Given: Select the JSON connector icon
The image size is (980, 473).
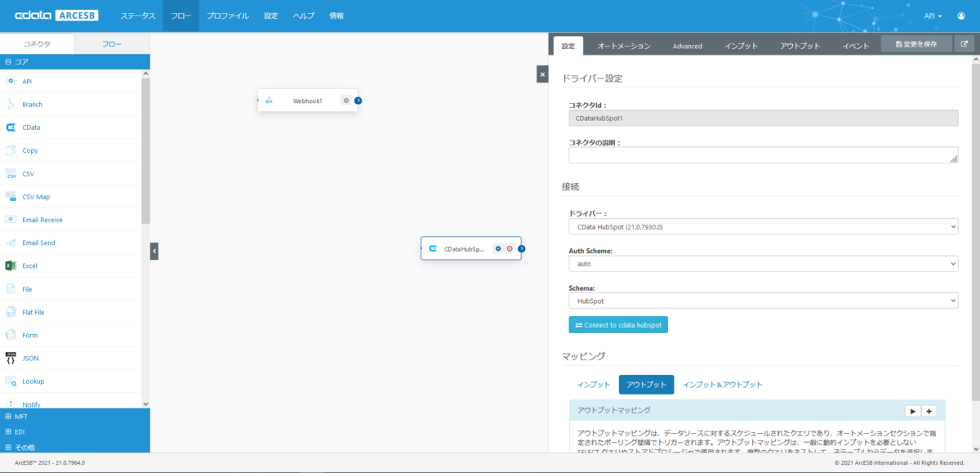Looking at the screenshot, I should click(11, 358).
